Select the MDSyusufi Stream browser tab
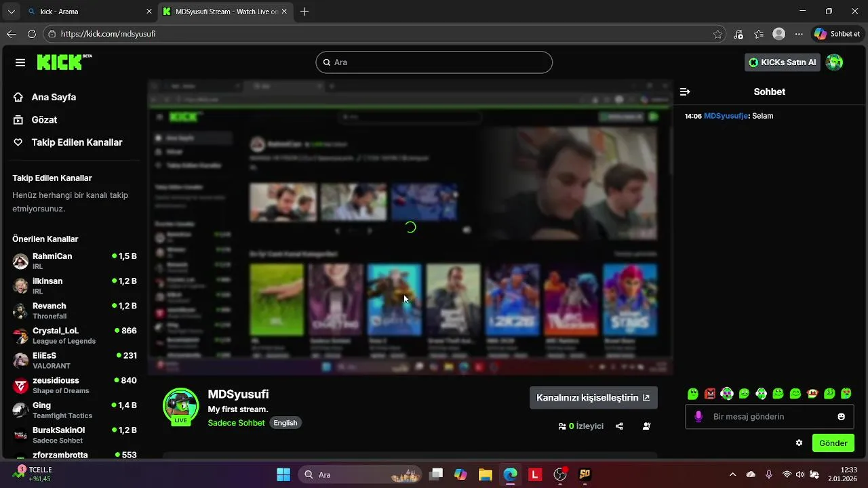Image resolution: width=868 pixels, height=488 pixels. [x=226, y=12]
